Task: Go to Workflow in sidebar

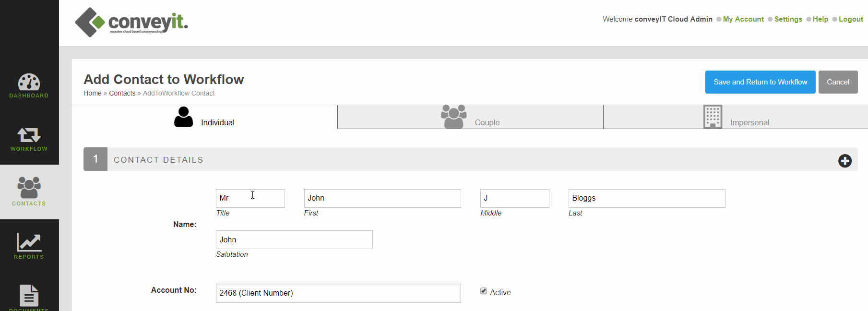Action: [29, 139]
